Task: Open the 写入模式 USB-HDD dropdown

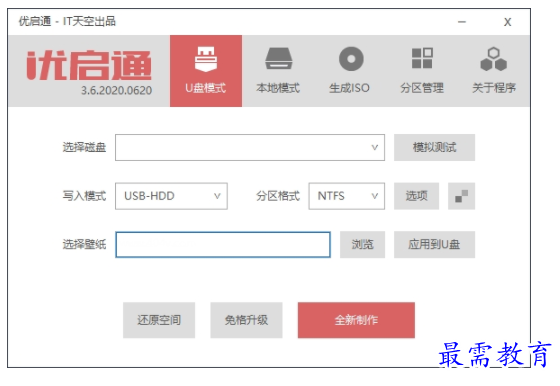Action: 171,196
